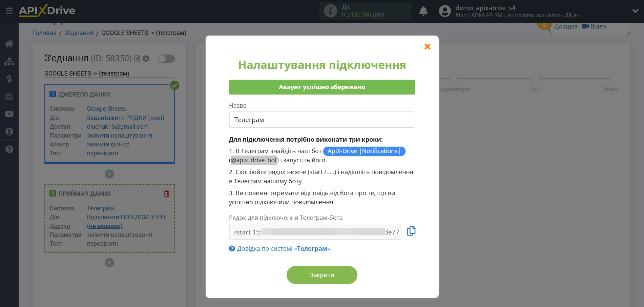644x307 pixels.
Task: Open the YouTube icon in the sidebar
Action: coord(9,114)
